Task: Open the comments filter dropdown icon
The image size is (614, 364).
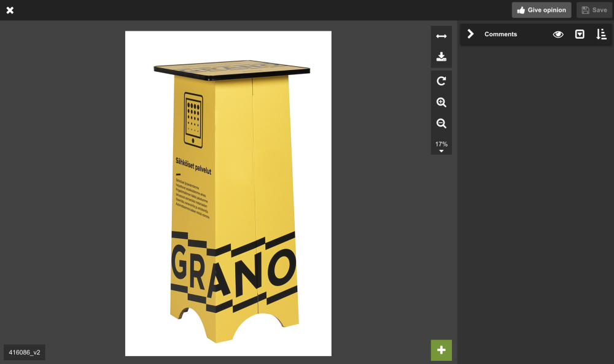Action: [580, 34]
